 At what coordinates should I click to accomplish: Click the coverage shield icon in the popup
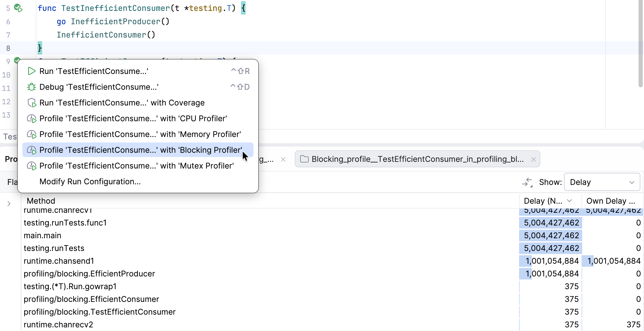(x=31, y=103)
